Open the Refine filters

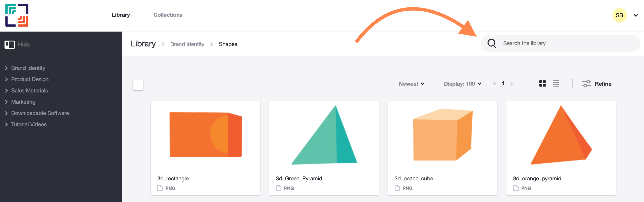tap(597, 84)
